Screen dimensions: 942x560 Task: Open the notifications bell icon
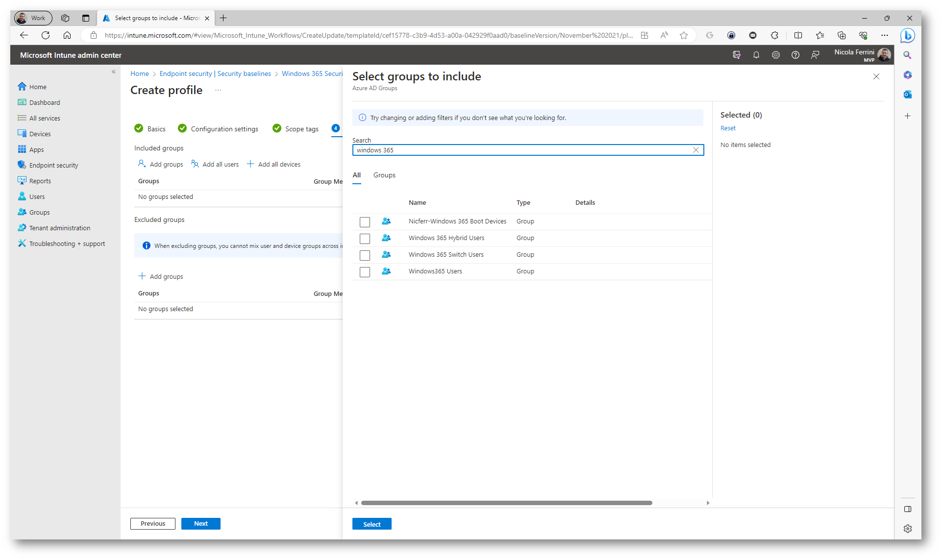coord(756,55)
